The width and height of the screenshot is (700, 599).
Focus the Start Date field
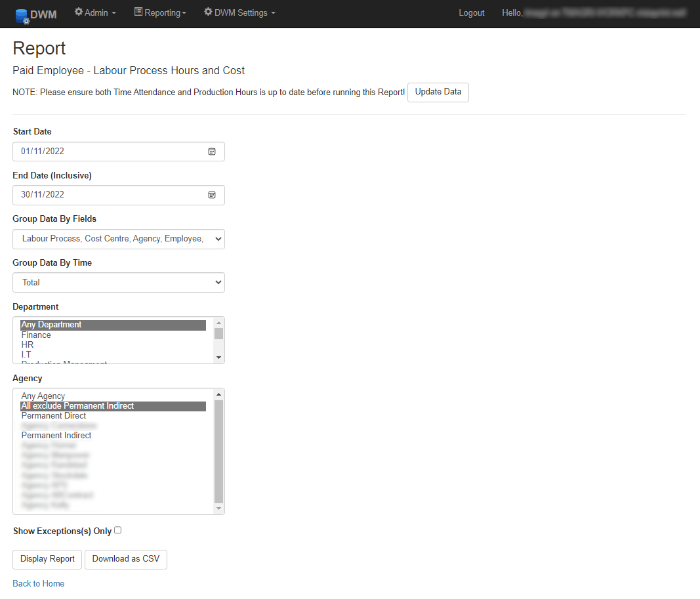click(119, 152)
